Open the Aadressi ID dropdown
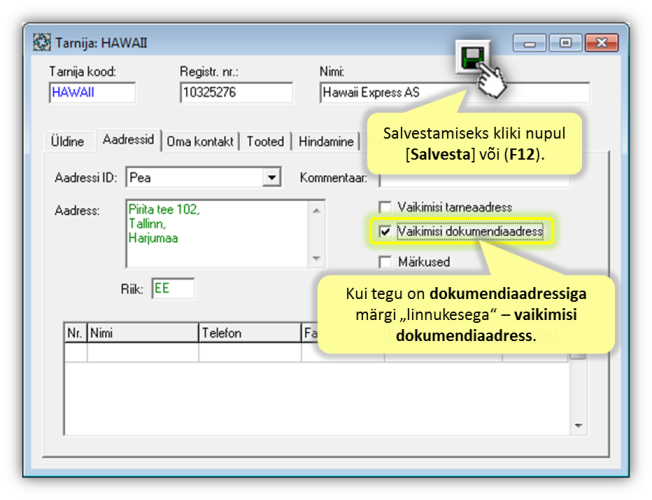This screenshot has height=500, width=652. click(271, 178)
